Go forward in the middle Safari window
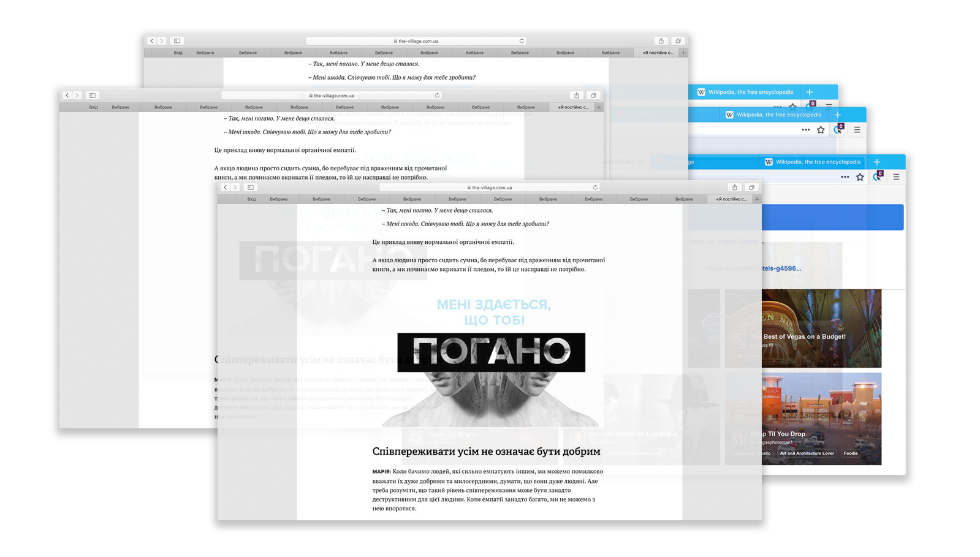The width and height of the screenshot is (980, 557). pyautogui.click(x=77, y=96)
